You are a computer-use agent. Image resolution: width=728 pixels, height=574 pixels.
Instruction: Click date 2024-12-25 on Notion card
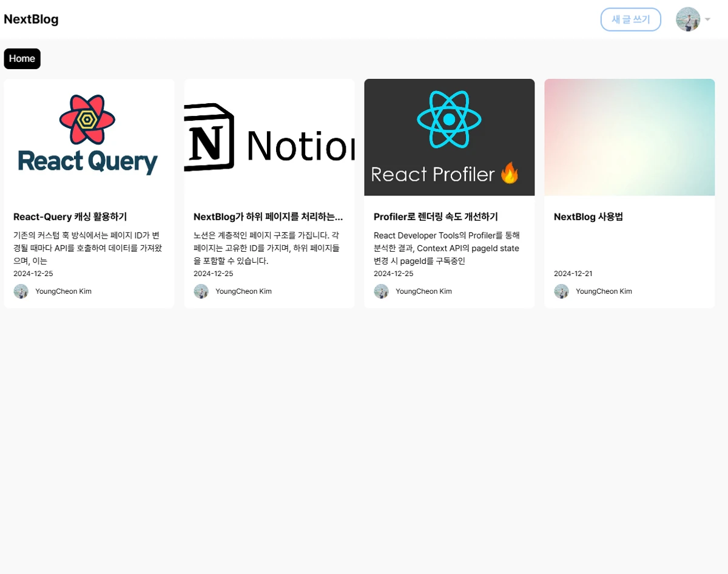214,274
